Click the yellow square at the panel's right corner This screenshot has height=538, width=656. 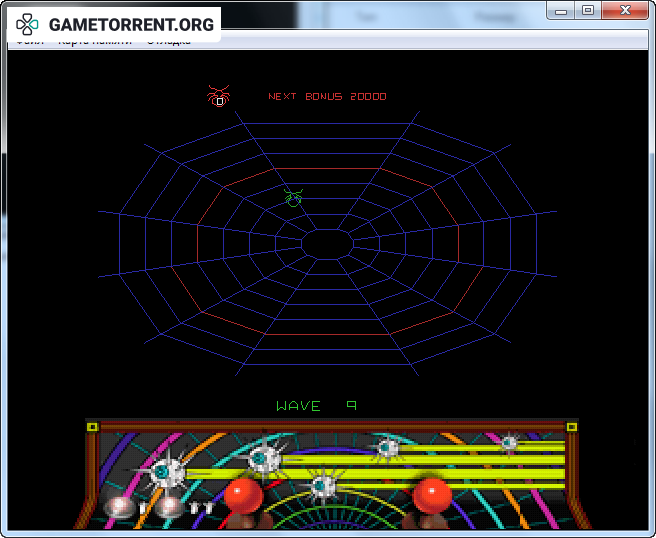pyautogui.click(x=571, y=427)
